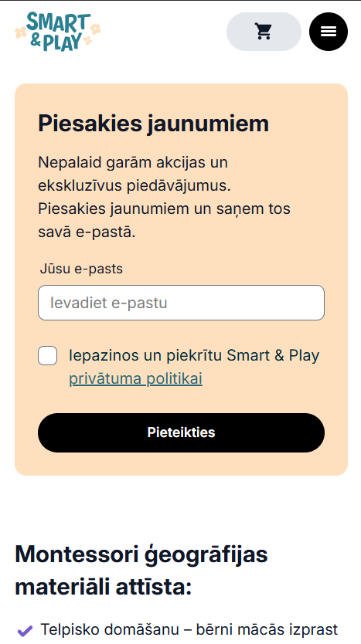Viewport: 361px width, 644px height.
Task: Click the 'Smart & Play' text in consent label
Action: 273,356
